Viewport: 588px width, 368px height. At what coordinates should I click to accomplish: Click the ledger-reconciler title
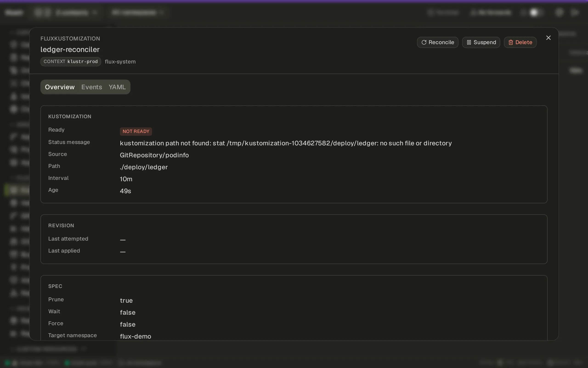click(x=70, y=49)
